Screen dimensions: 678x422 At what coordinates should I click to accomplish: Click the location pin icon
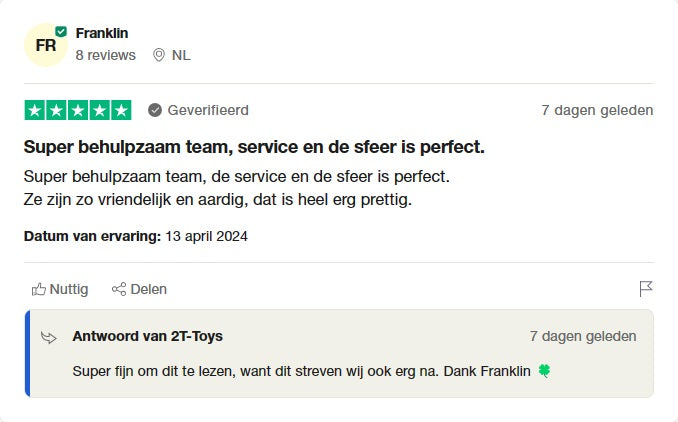pos(158,55)
